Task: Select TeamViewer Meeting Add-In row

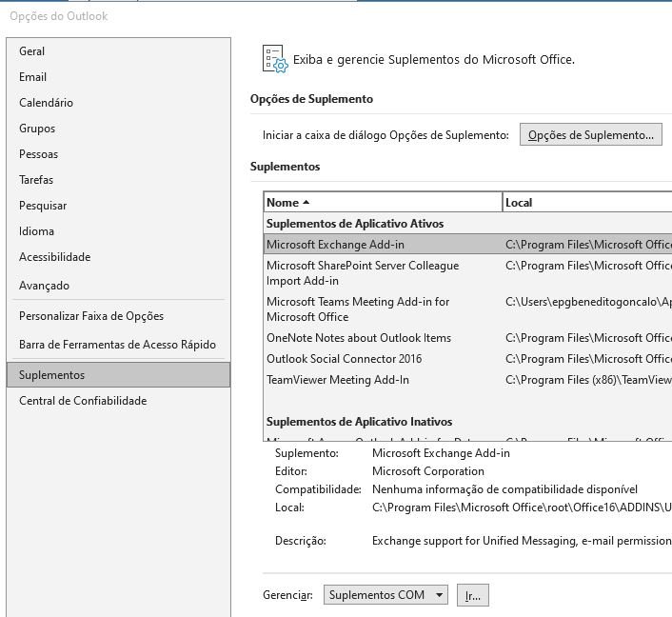Action: point(468,380)
